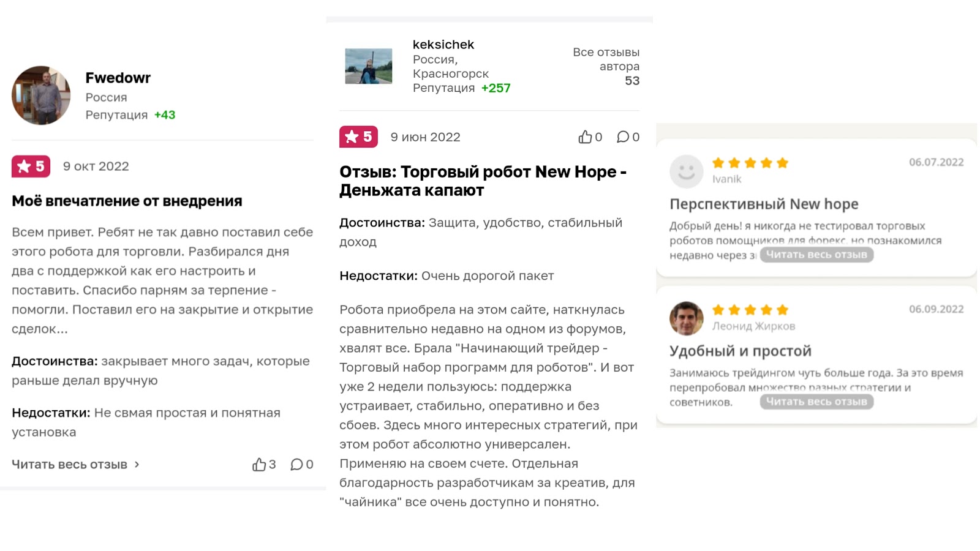The width and height of the screenshot is (980, 551).
Task: Click the star rating on Ivanik's review
Action: click(x=750, y=163)
